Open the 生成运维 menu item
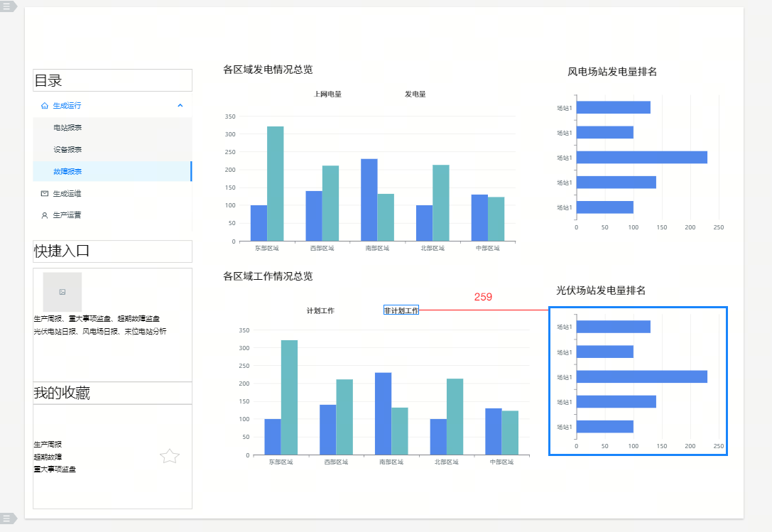The image size is (772, 532). [67, 194]
